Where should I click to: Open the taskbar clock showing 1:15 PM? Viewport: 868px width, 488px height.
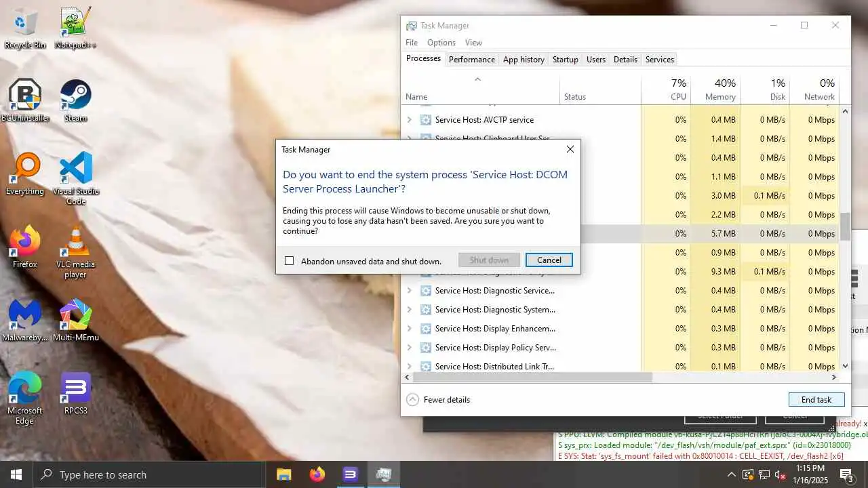[x=810, y=474]
